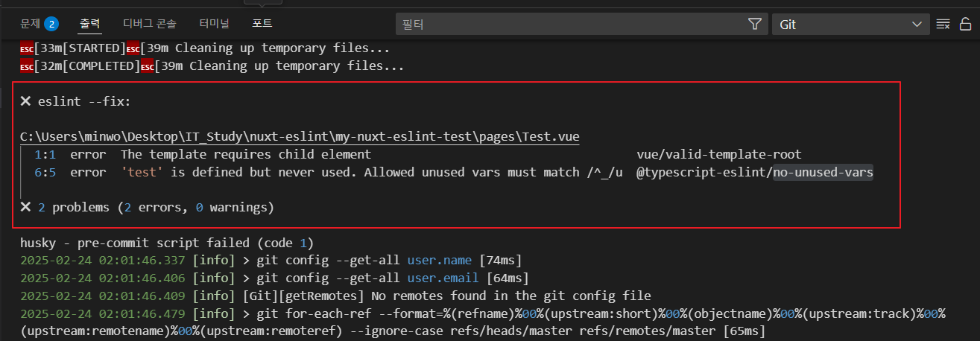The image size is (980, 341).
Task: Select the error line position 6:5
Action: coord(45,173)
